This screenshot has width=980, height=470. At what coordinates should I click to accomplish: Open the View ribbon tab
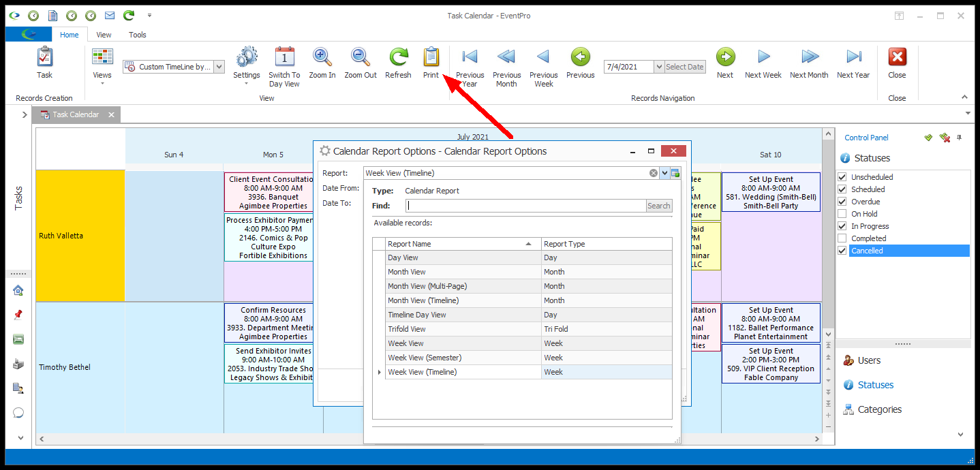pos(104,35)
